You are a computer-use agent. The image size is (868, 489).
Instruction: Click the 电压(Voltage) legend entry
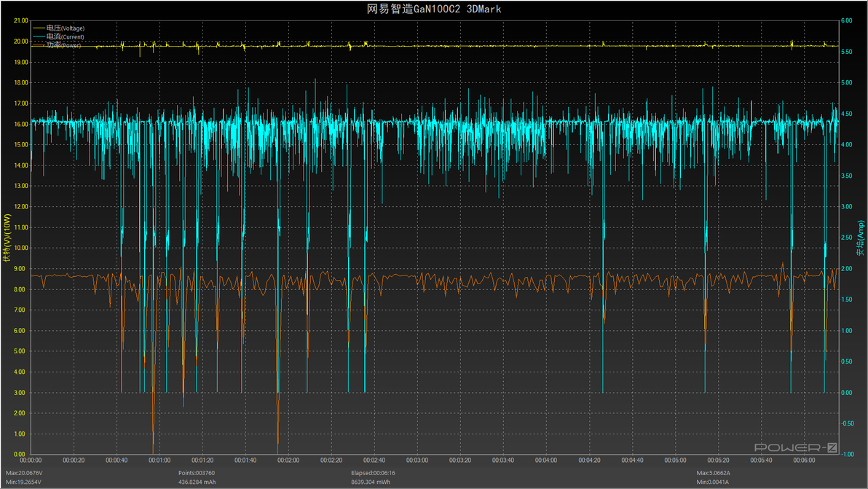pos(66,28)
